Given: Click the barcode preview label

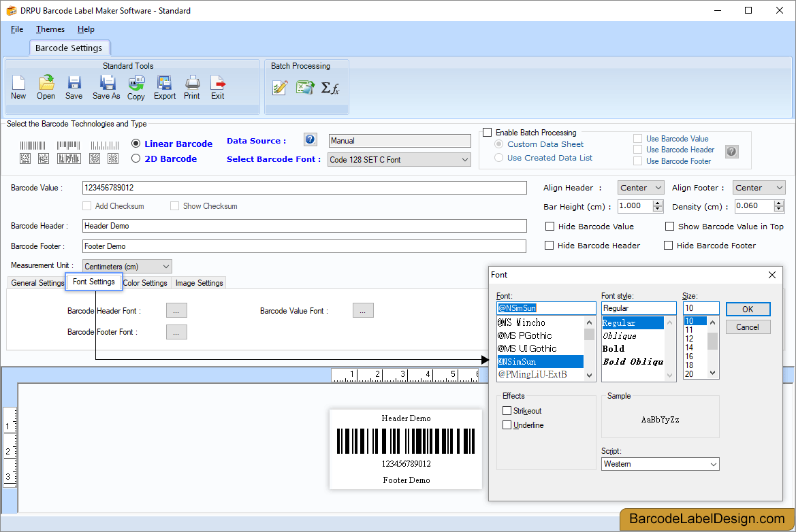Looking at the screenshot, I should click(x=406, y=449).
